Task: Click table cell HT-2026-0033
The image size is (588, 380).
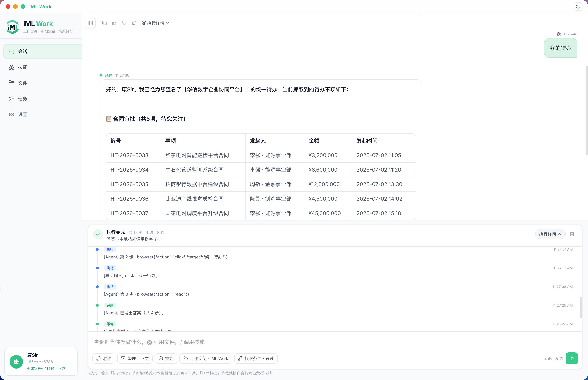Action: 133,155
